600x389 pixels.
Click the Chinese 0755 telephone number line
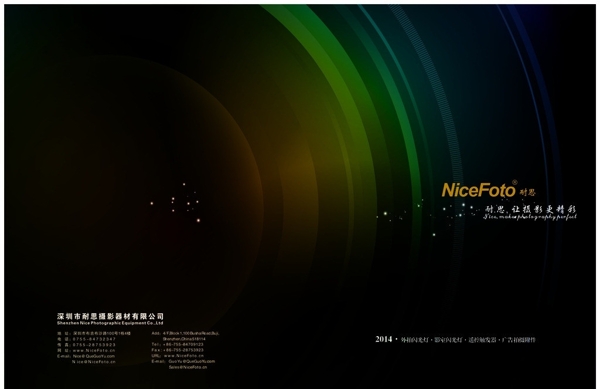pos(86,339)
